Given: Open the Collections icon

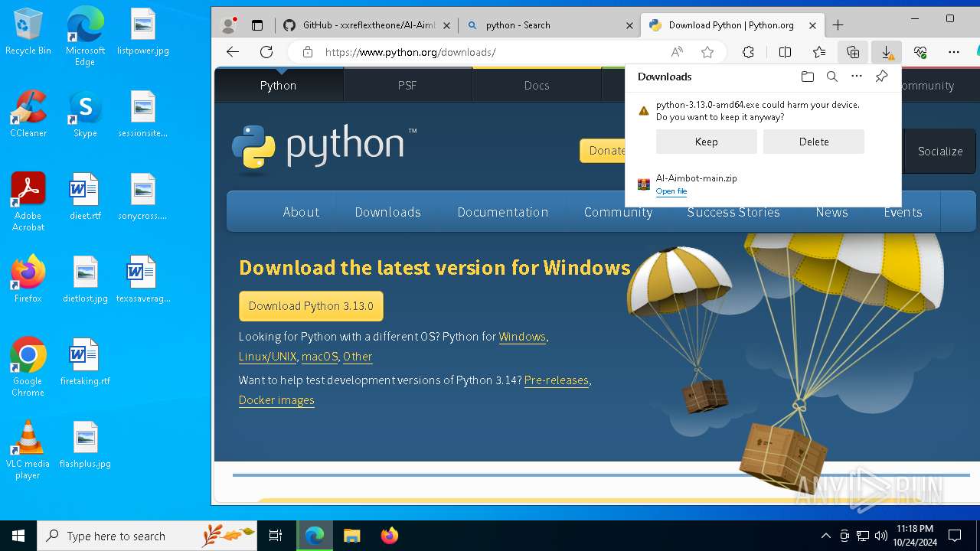Looking at the screenshot, I should pyautogui.click(x=853, y=52).
